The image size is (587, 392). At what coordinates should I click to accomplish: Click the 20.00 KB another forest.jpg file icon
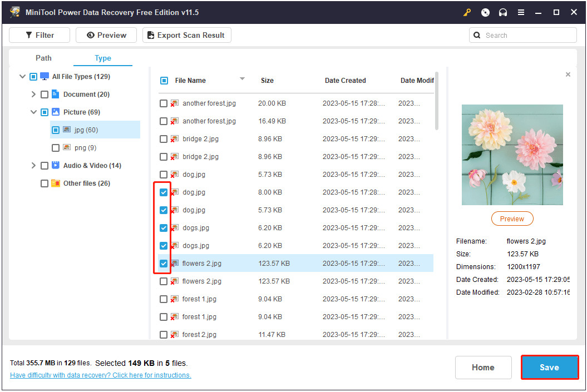click(x=175, y=103)
